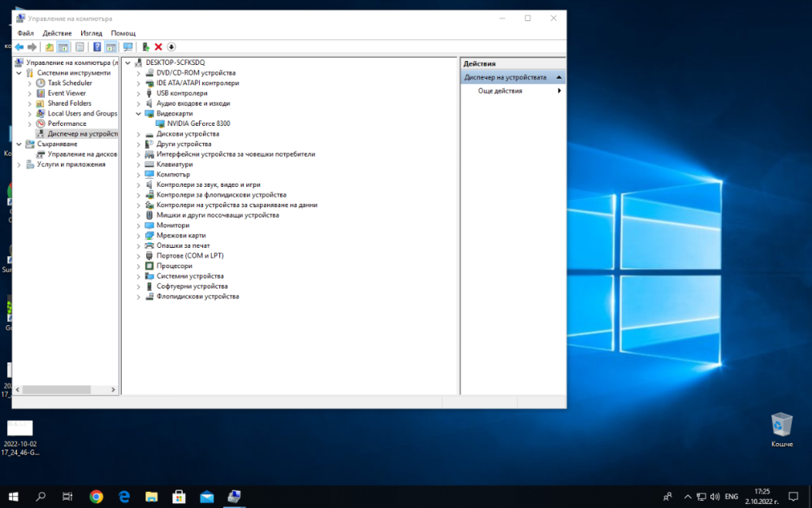
Task: Click the volume speaker icon in system tray
Action: pos(714,496)
